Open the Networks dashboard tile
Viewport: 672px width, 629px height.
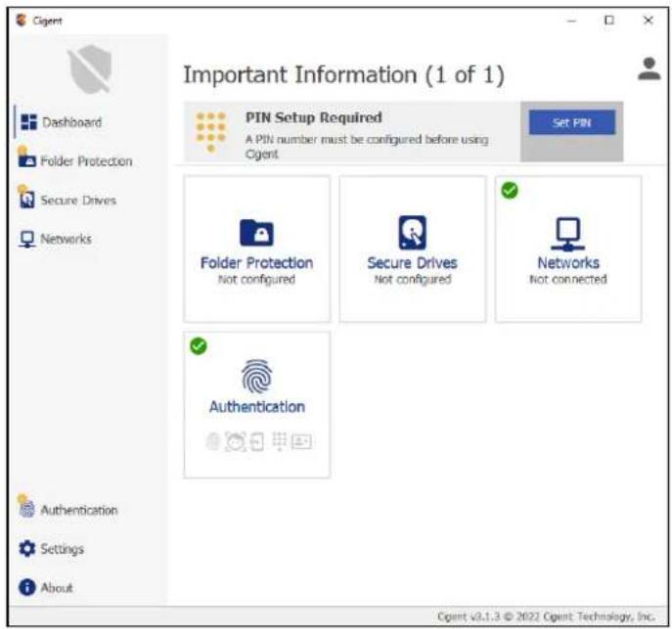coord(568,248)
